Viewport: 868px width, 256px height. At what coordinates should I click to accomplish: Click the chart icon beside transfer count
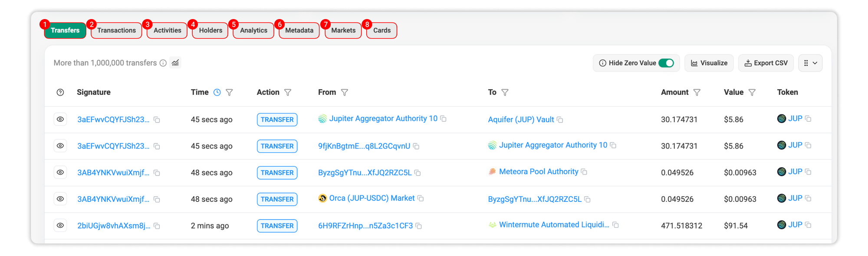175,63
